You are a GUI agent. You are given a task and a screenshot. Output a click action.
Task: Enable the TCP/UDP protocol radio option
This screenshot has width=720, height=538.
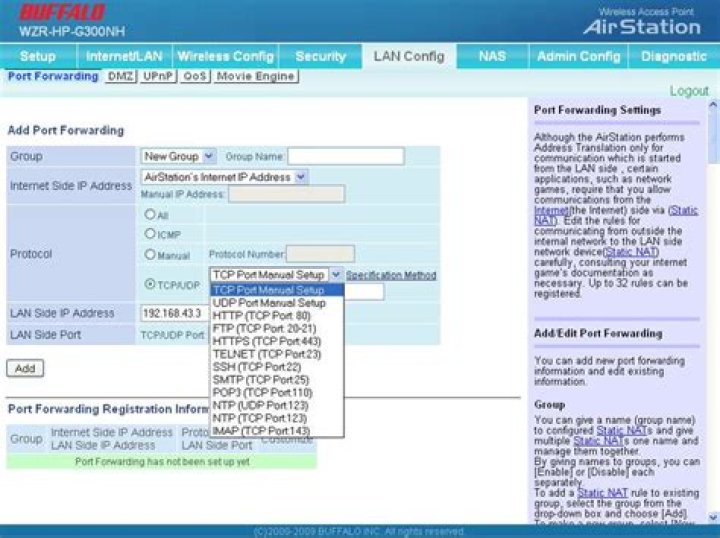[150, 284]
